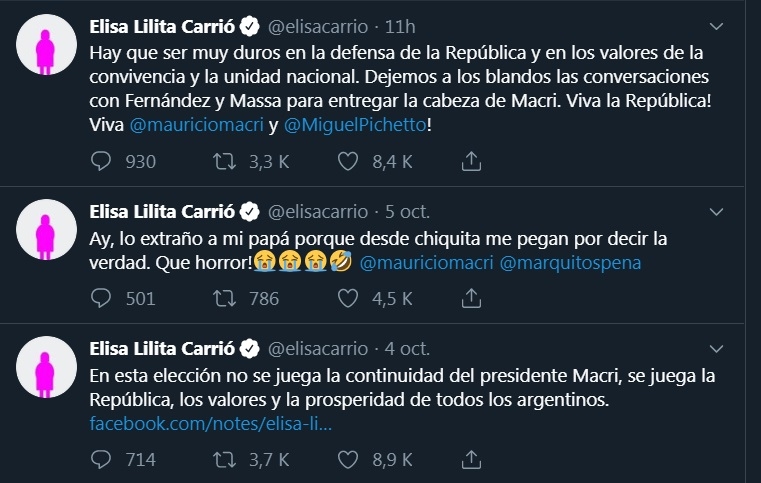
Task: Retweet the tweet with 786 retweets
Action: 224,298
